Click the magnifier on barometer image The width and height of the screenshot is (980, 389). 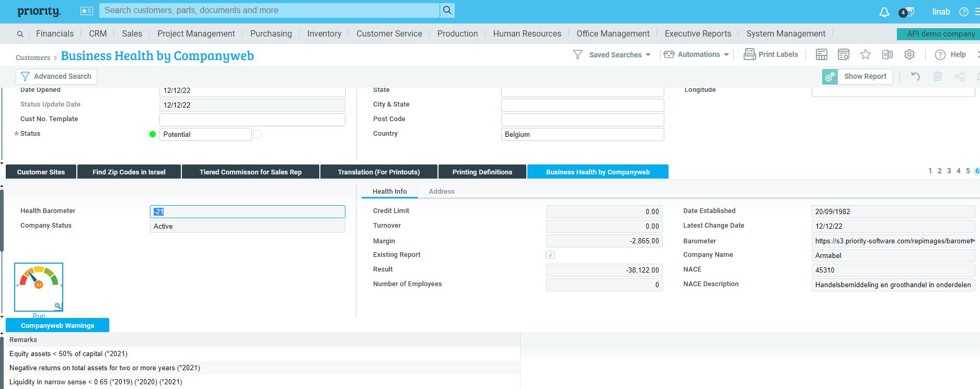coord(57,306)
